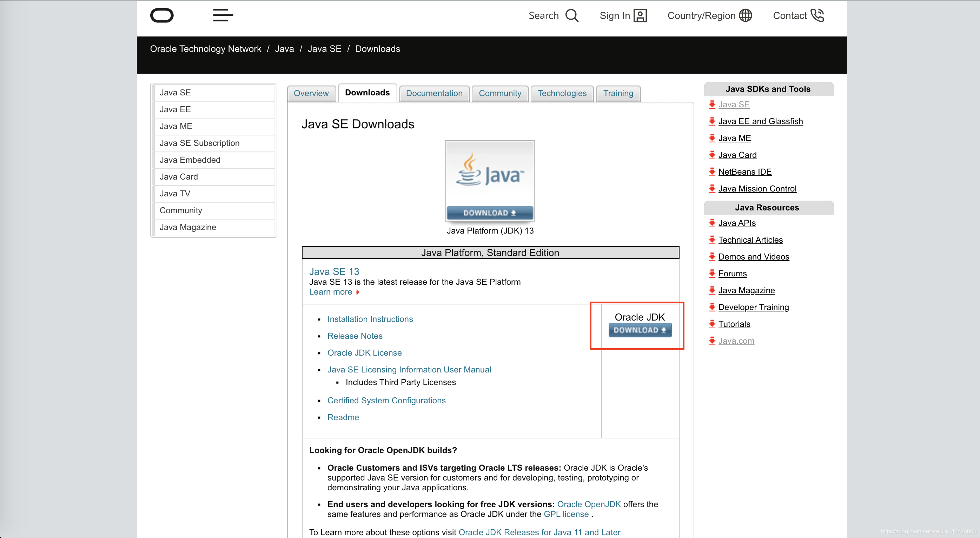Open Java Mission Control link
Screen dimensions: 980x538
click(x=757, y=189)
